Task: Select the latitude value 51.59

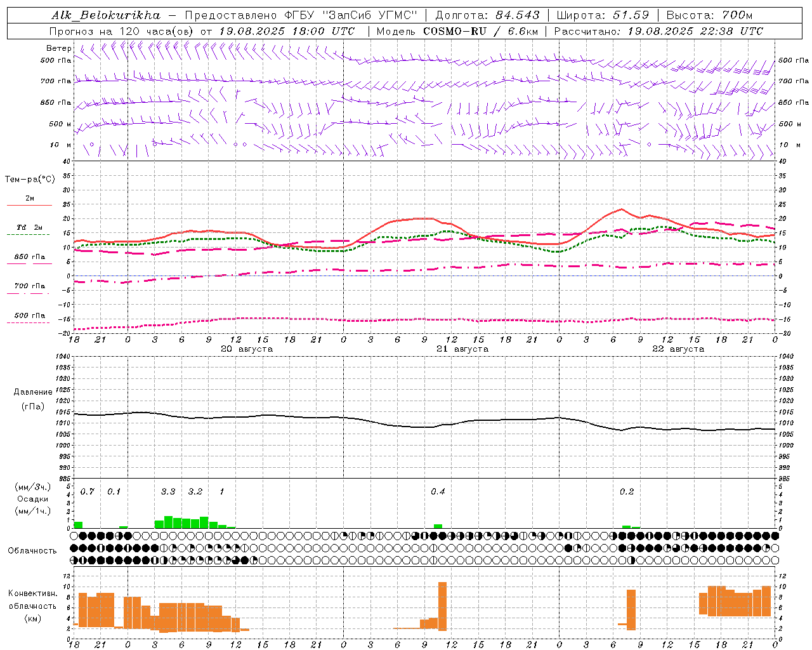Action: [631, 15]
